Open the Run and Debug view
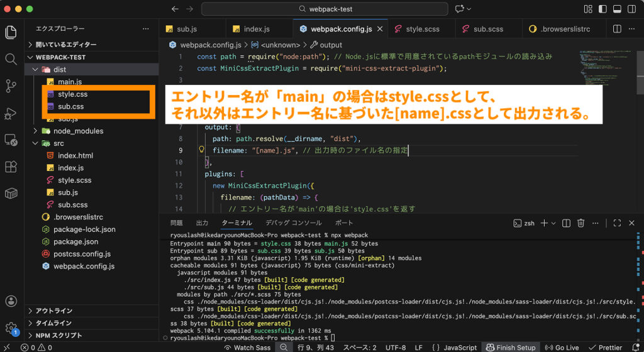The width and height of the screenshot is (644, 352). pos(11,113)
